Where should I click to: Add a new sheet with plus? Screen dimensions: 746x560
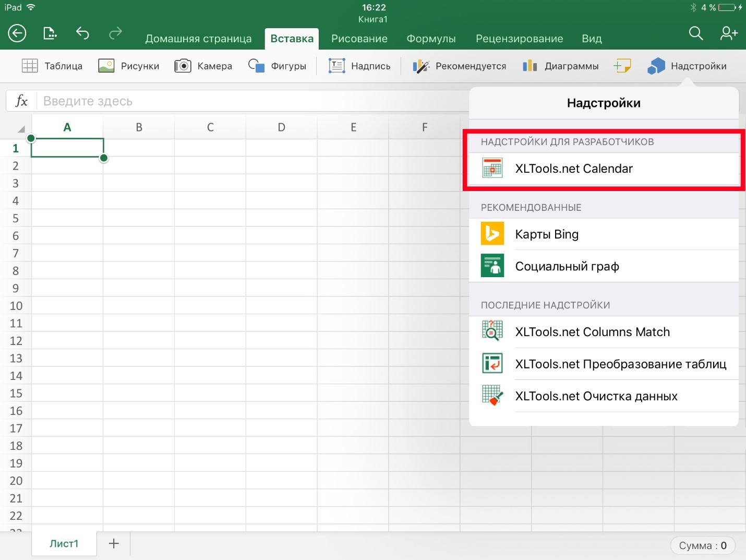(114, 543)
